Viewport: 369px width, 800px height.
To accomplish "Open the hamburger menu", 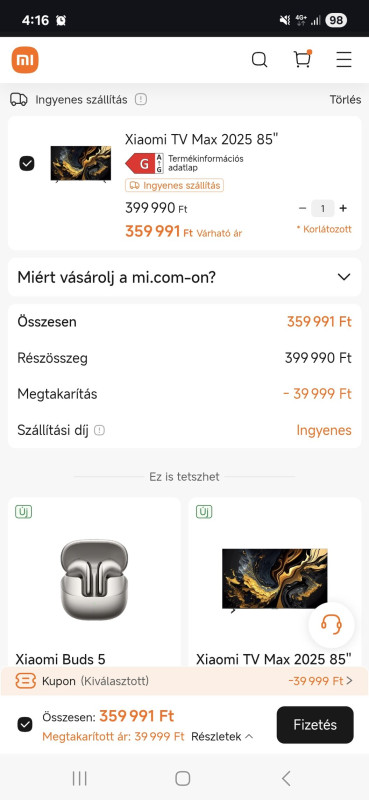I will (x=344, y=60).
